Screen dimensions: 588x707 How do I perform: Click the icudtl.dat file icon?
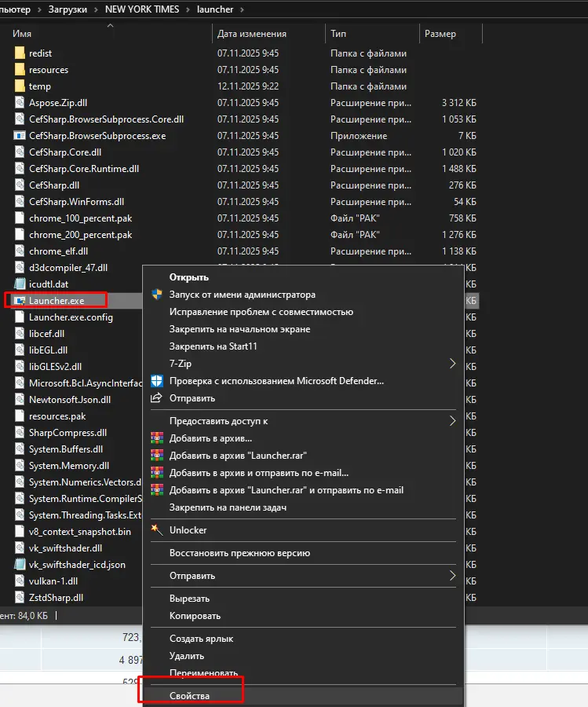pyautogui.click(x=20, y=284)
